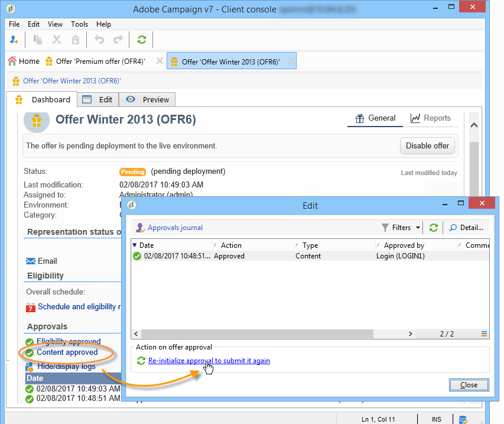Viewport: 504px width, 424px height.
Task: Open the Home tab
Action: point(24,61)
